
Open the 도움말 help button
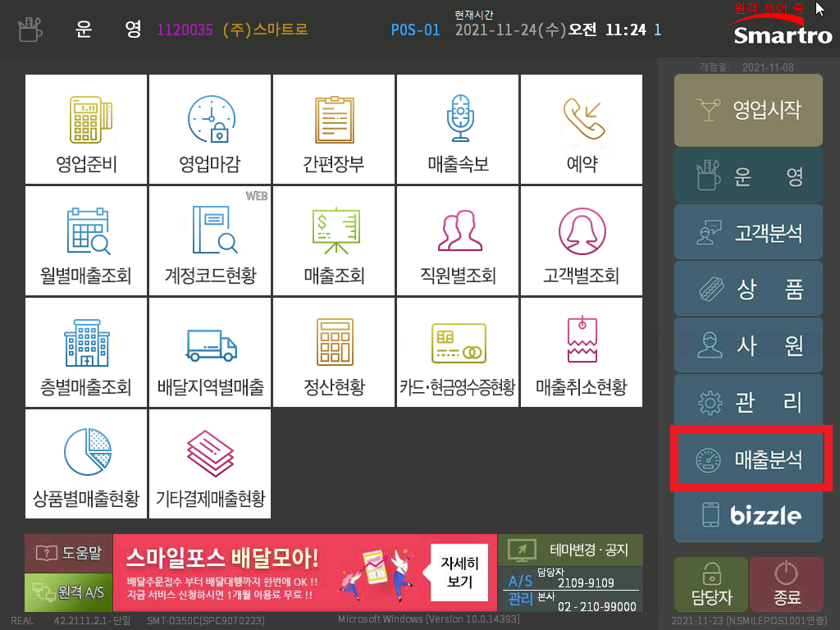tap(69, 552)
